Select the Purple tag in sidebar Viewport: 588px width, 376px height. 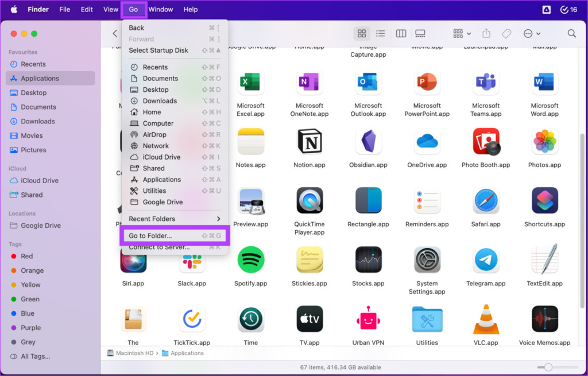coord(51,328)
